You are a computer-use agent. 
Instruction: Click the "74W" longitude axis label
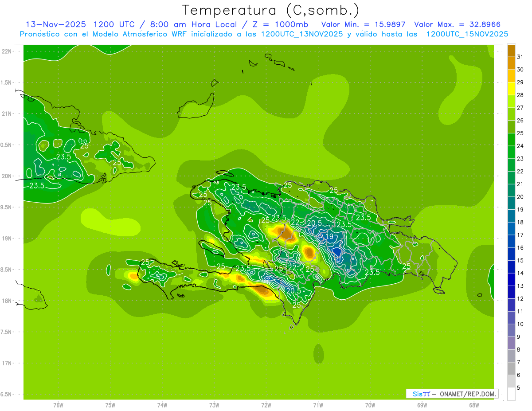(162, 405)
